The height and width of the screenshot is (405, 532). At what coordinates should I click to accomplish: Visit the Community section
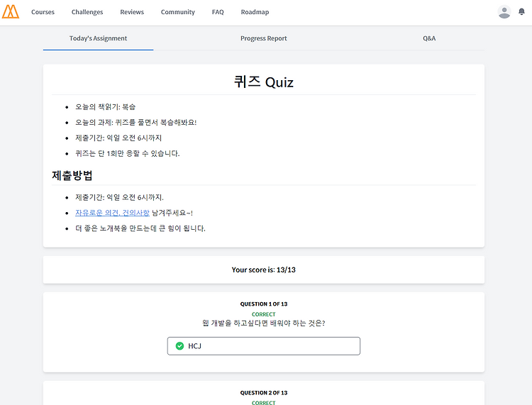(x=178, y=12)
